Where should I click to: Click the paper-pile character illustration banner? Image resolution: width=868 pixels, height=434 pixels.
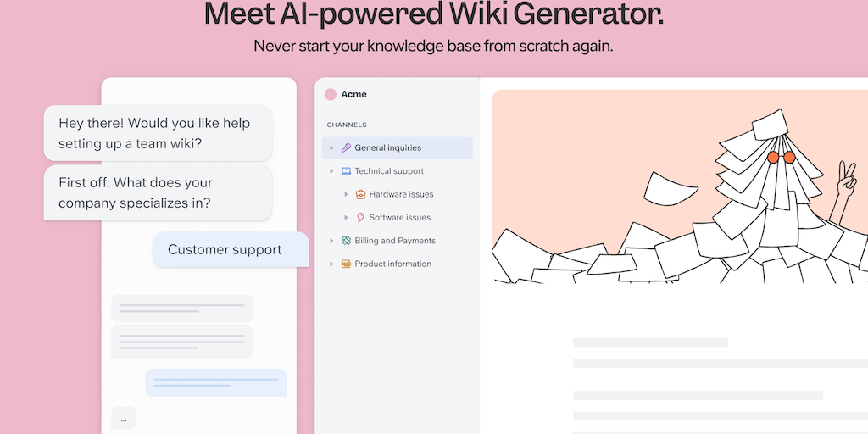click(x=679, y=186)
